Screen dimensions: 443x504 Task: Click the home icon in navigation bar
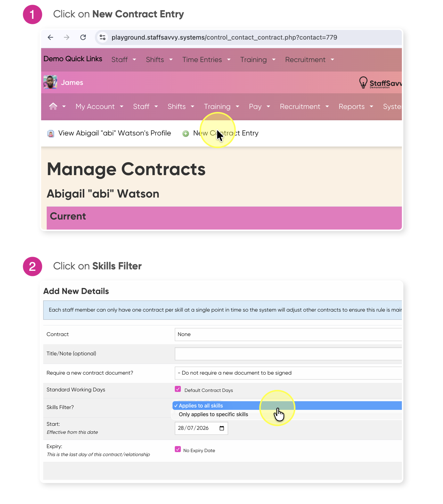point(53,106)
